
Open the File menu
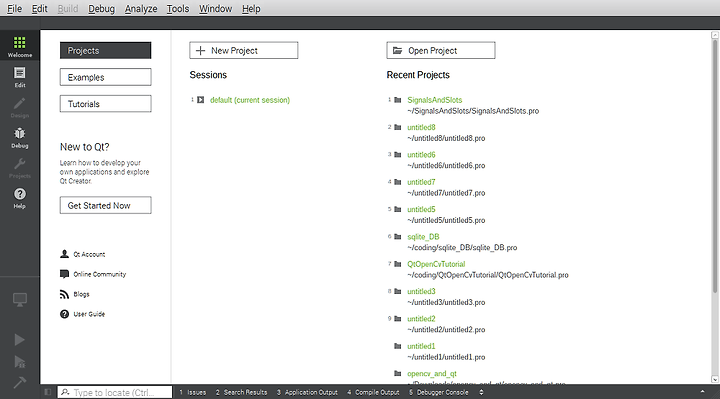(x=14, y=8)
